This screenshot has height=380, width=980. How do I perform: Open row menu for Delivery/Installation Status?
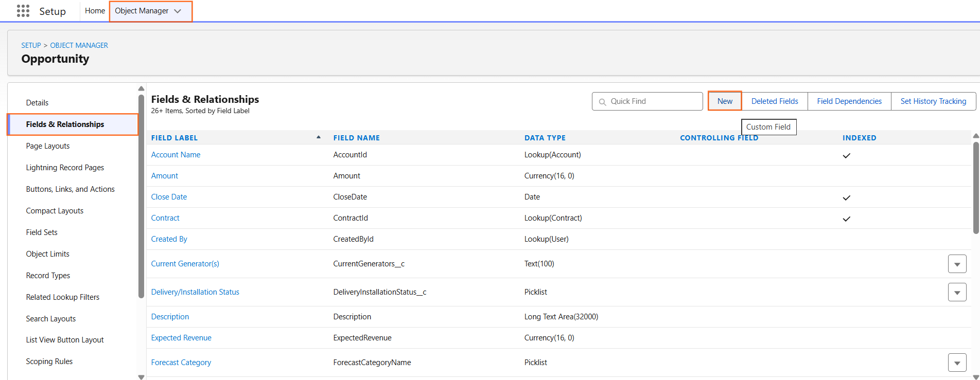(x=957, y=293)
